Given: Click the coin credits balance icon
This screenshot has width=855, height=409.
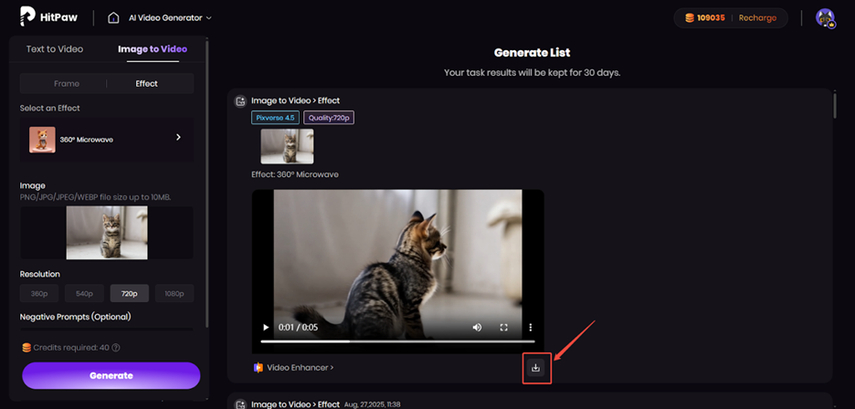Looking at the screenshot, I should [x=689, y=18].
